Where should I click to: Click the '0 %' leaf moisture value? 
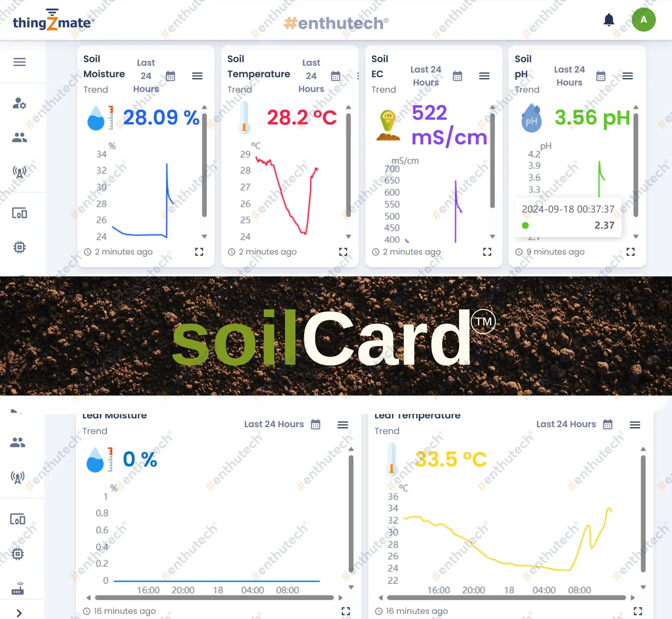(x=140, y=459)
